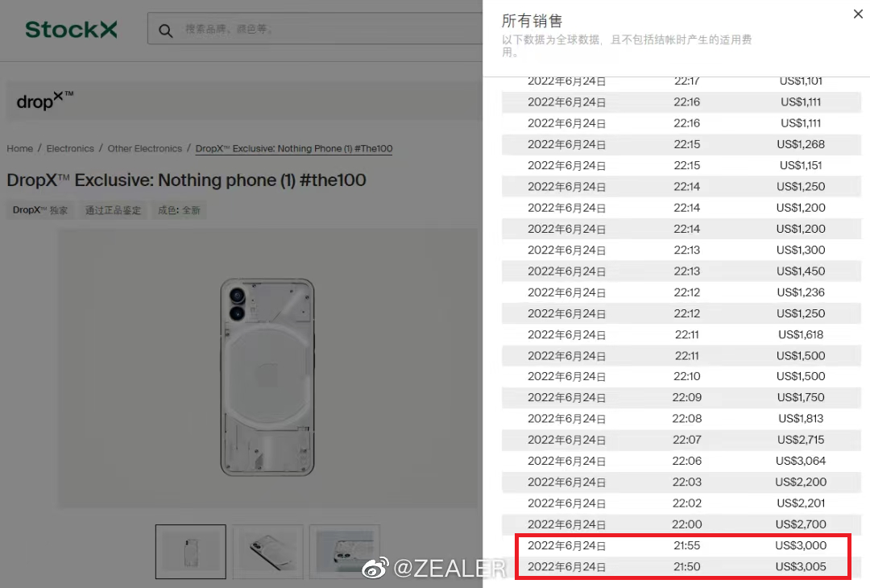This screenshot has height=588, width=870.
Task: Click the StockX logo
Action: click(x=71, y=29)
